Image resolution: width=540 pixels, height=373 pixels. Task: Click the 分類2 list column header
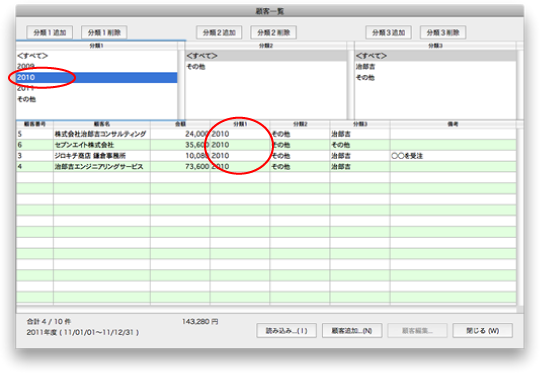266,46
